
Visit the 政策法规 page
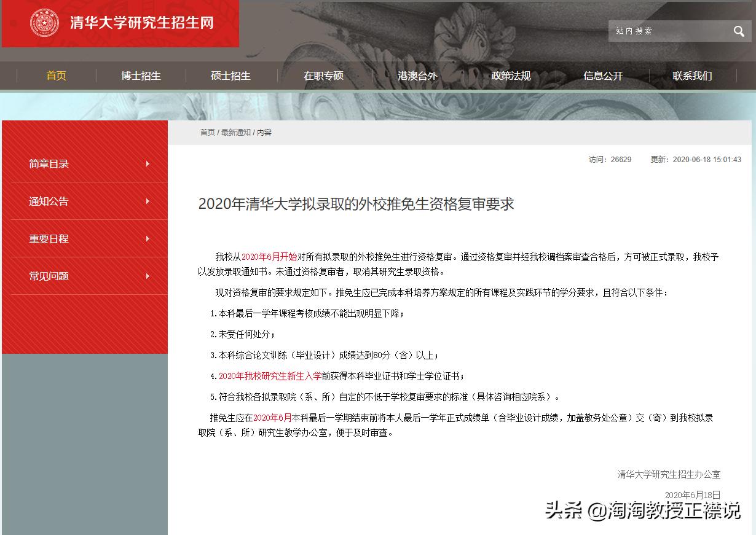(x=510, y=76)
